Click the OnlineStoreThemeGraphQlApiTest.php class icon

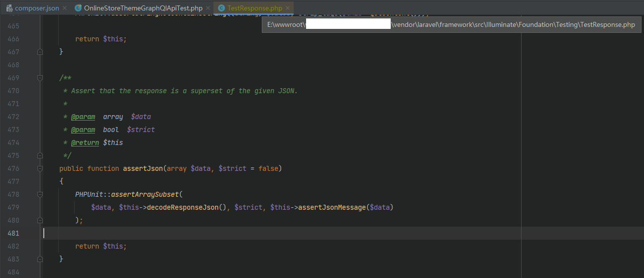pyautogui.click(x=78, y=8)
